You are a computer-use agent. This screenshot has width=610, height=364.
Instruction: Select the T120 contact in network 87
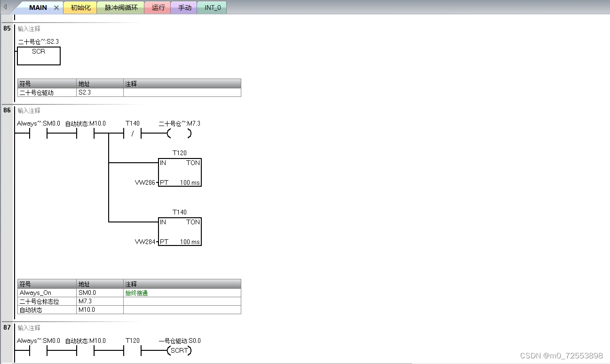tap(133, 351)
